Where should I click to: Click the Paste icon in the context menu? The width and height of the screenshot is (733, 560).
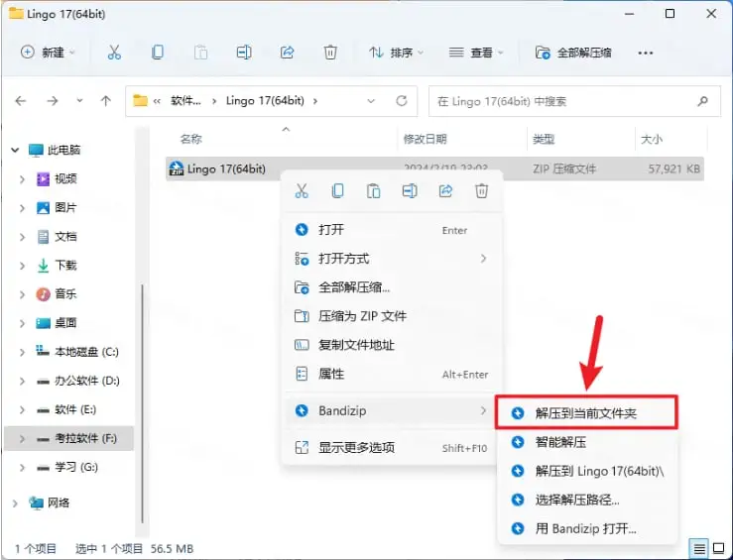[374, 191]
